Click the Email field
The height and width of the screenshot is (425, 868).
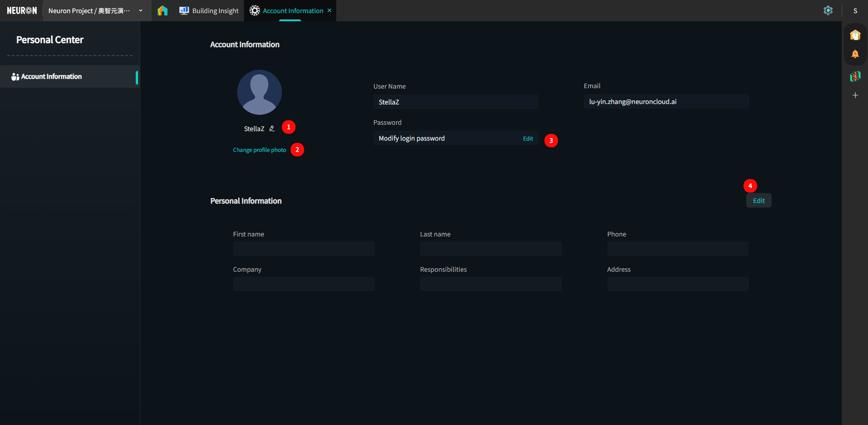tap(666, 101)
